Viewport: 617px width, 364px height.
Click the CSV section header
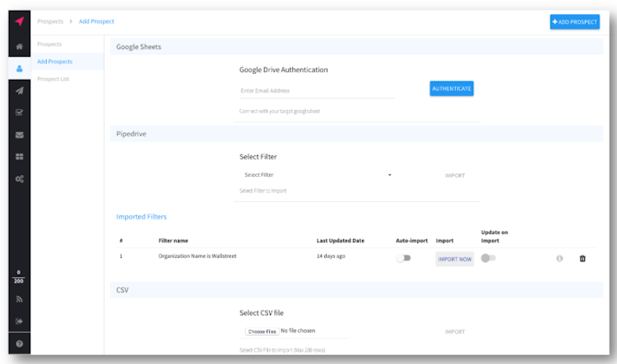pyautogui.click(x=356, y=290)
